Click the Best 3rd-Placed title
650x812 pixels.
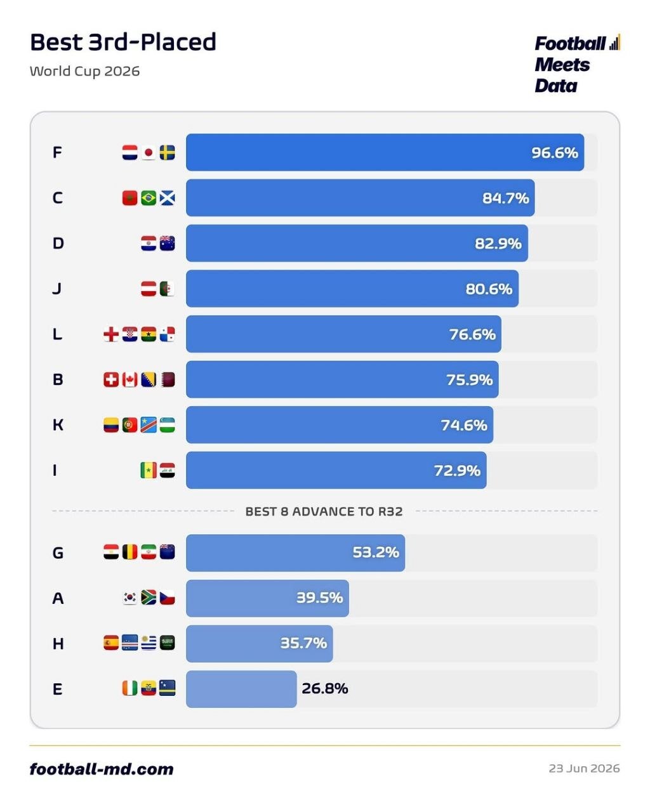(x=123, y=42)
